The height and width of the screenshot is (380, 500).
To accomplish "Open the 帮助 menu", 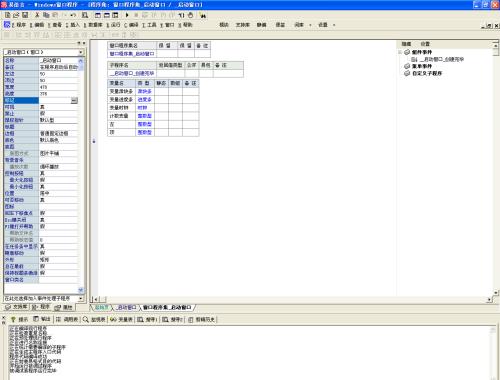I will [185, 25].
